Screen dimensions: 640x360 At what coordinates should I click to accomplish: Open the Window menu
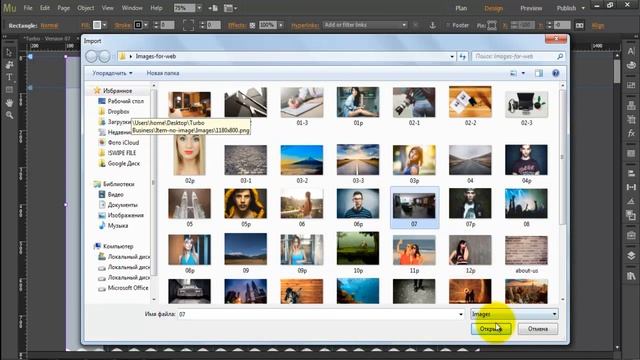click(132, 8)
